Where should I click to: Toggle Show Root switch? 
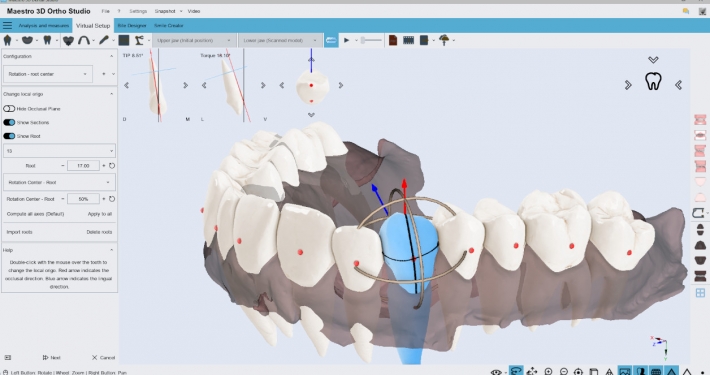point(9,136)
